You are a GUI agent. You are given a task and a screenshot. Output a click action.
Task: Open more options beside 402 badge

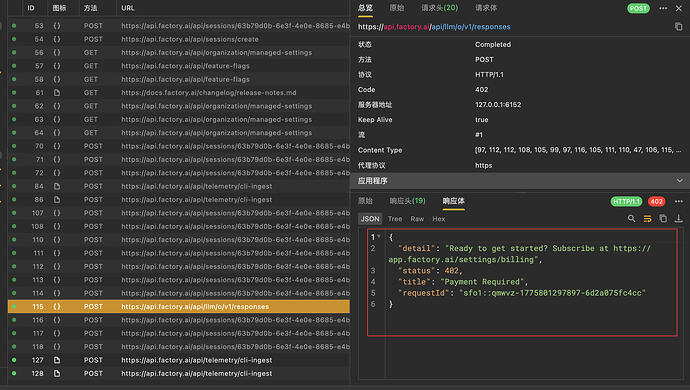click(679, 201)
